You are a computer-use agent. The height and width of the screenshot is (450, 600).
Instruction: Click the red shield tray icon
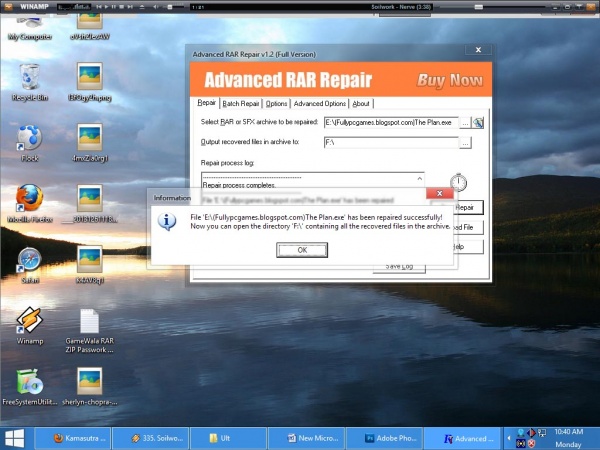pos(532,443)
